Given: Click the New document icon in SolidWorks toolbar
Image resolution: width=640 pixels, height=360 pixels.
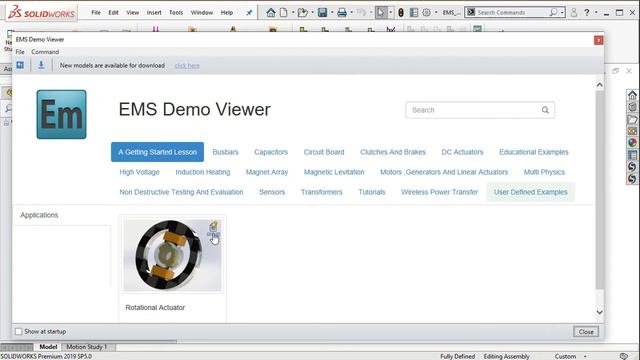Looking at the screenshot, I should (283, 13).
